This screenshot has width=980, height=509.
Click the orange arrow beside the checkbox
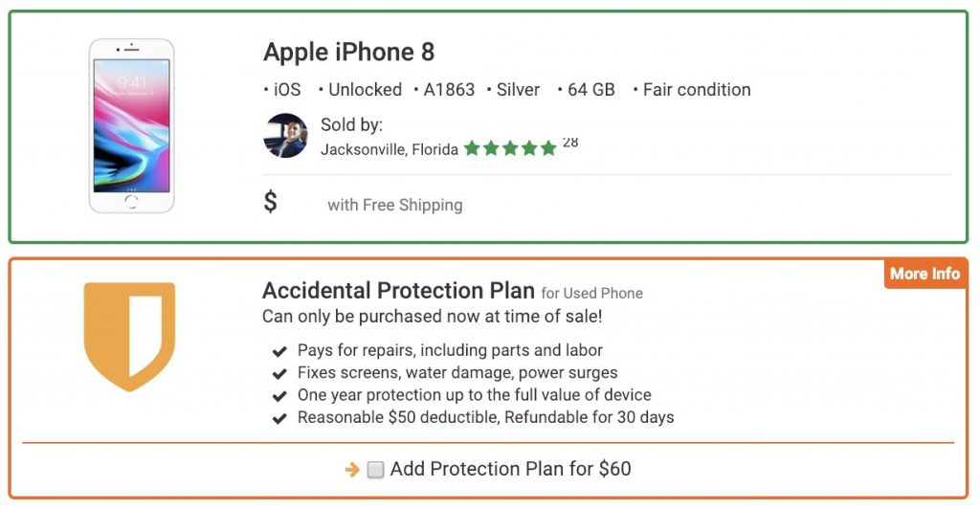352,470
